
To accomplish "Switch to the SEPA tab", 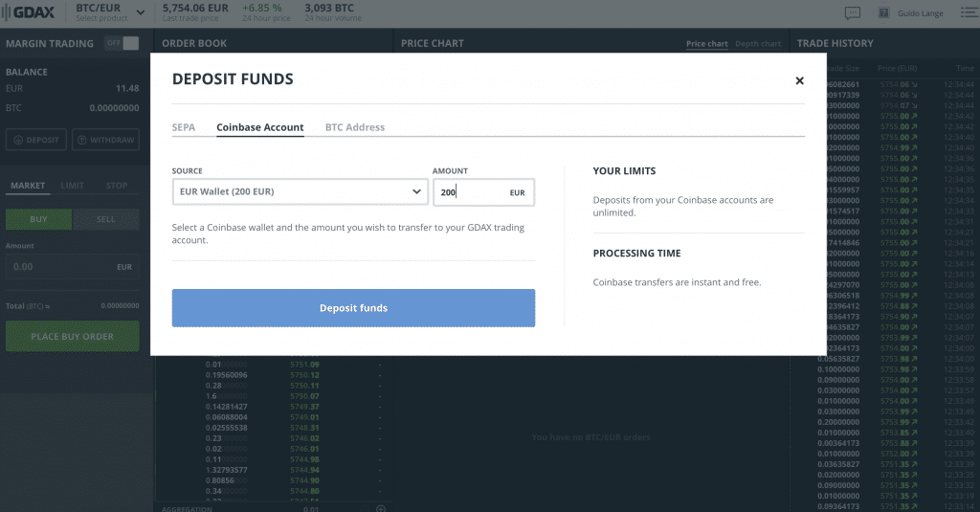I will click(x=184, y=127).
